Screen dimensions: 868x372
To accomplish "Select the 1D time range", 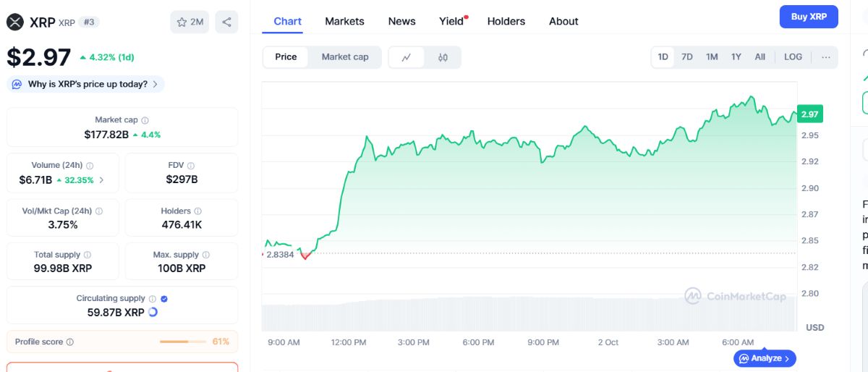I will coord(663,57).
